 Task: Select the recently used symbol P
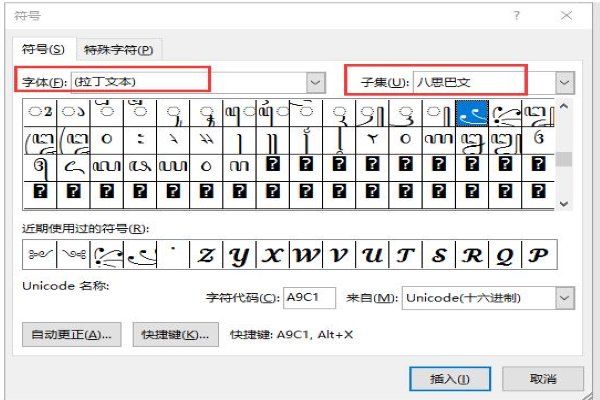[539, 255]
